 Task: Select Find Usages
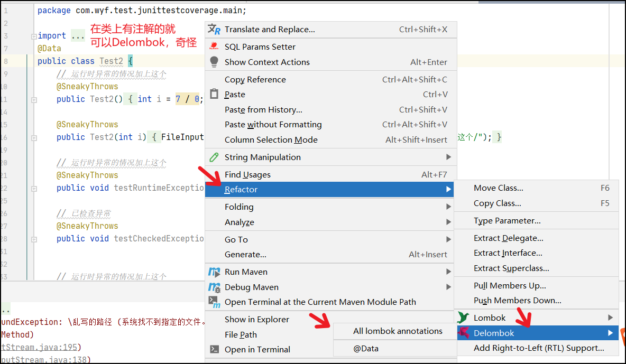click(330, 174)
